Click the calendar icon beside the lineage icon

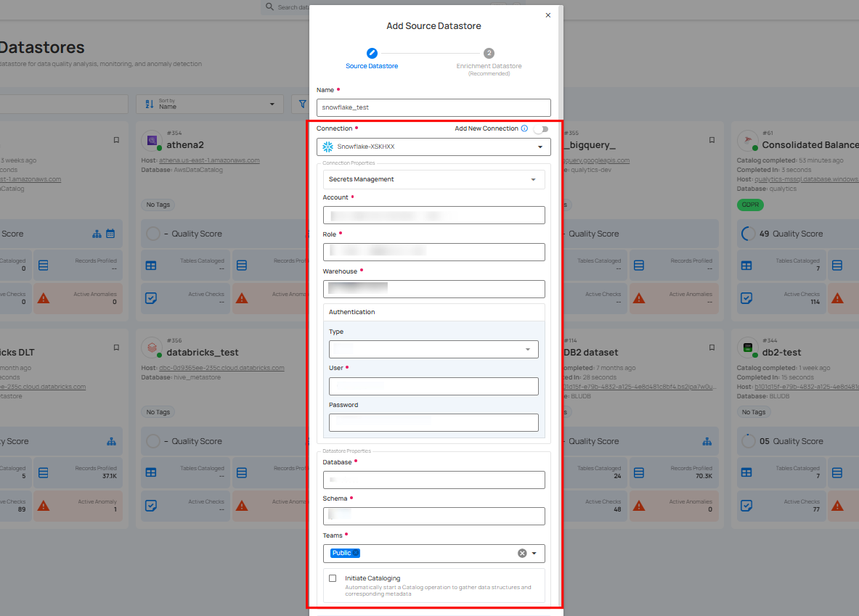pos(110,233)
